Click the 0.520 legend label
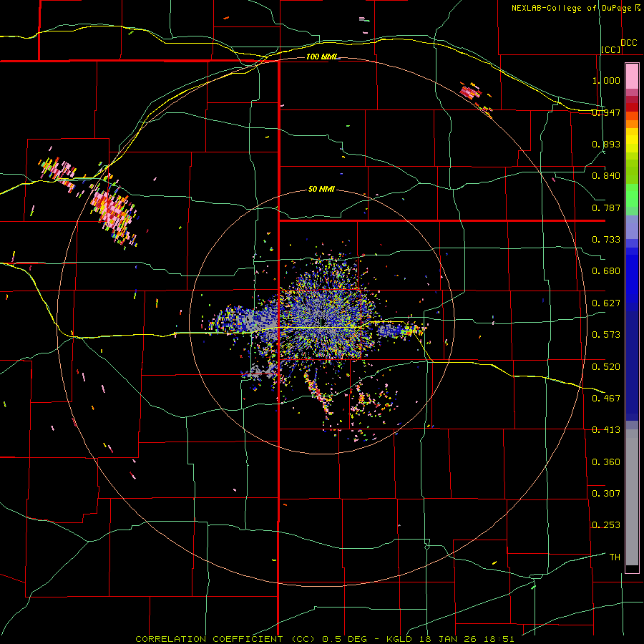The height and width of the screenshot is (644, 644). pyautogui.click(x=606, y=366)
